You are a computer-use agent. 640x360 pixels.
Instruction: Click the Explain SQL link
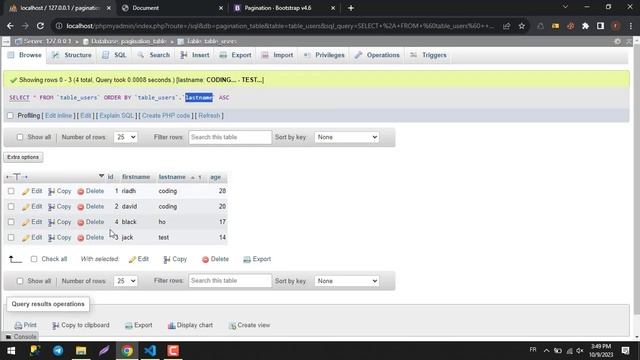(117, 116)
